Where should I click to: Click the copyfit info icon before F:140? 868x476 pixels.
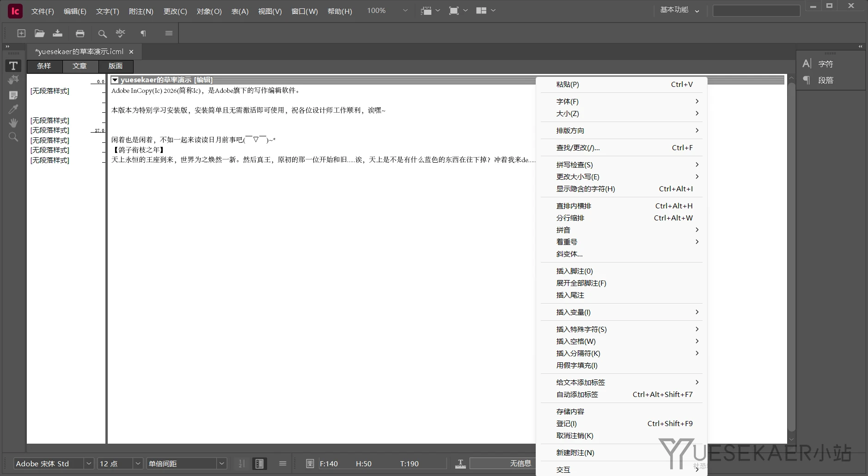click(310, 464)
